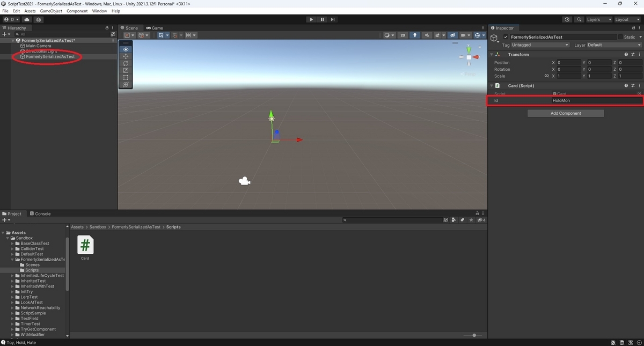The image size is (644, 346).
Task: Click the Unity cloud icon near top left
Action: (x=27, y=19)
